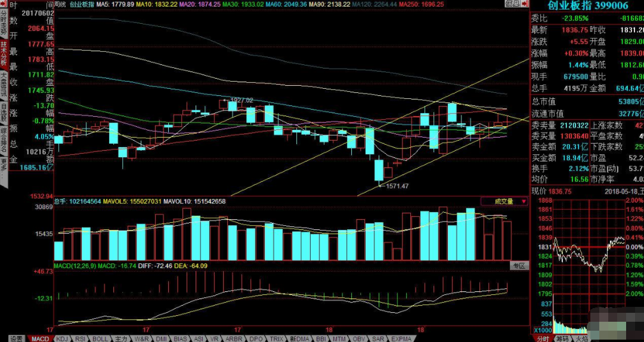Click the 换手 2.12% value
Viewport: 644px width, 342px height.
coord(578,169)
